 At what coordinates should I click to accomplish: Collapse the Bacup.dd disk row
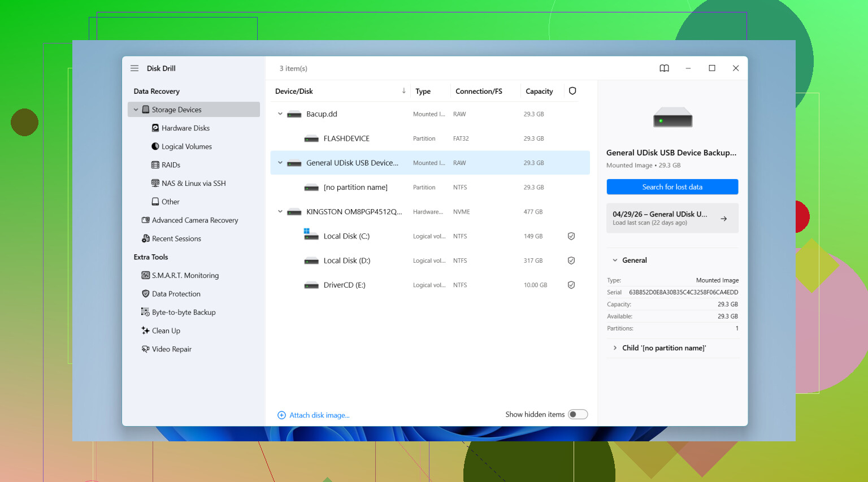pyautogui.click(x=280, y=114)
